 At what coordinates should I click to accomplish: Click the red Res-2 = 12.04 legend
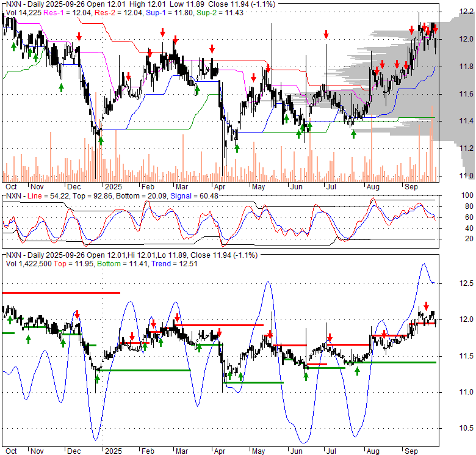pyautogui.click(x=119, y=13)
